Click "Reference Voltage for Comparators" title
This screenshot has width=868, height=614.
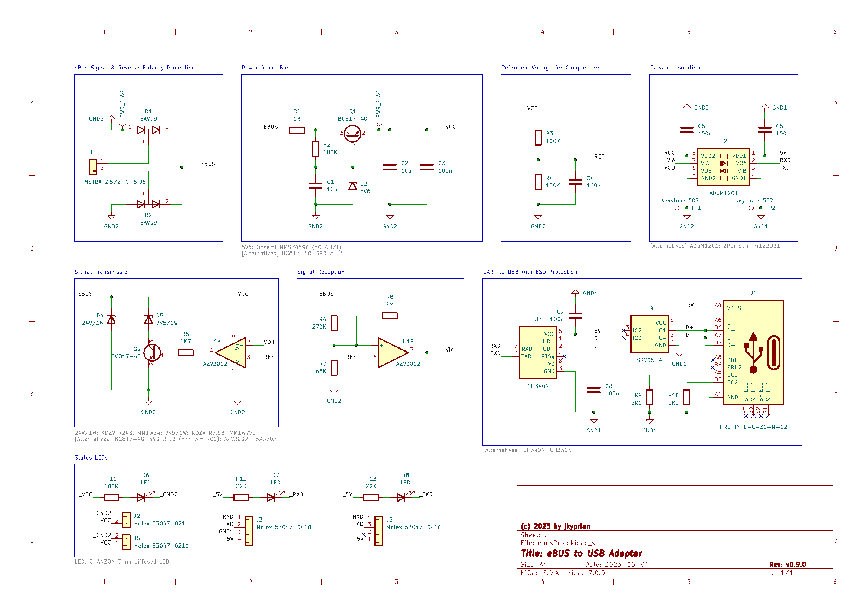point(550,68)
